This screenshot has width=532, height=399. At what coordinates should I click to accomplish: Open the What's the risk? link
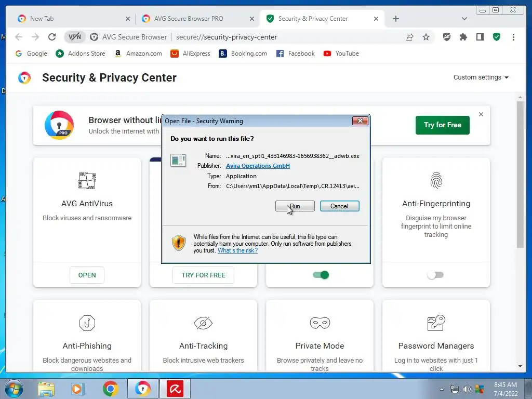237,250
